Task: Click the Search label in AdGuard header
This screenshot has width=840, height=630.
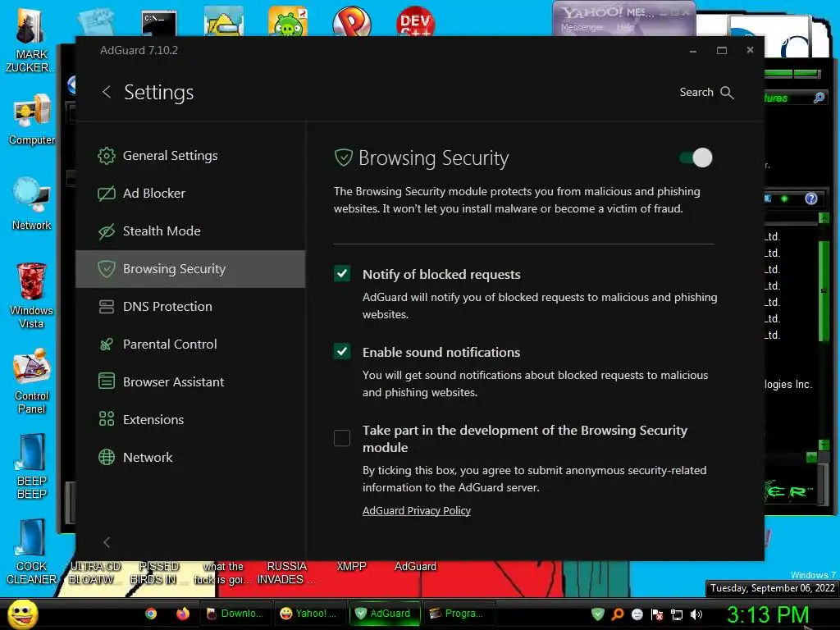Action: (696, 92)
